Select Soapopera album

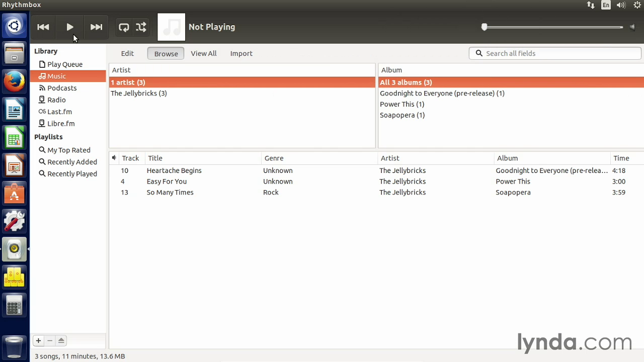511,115
